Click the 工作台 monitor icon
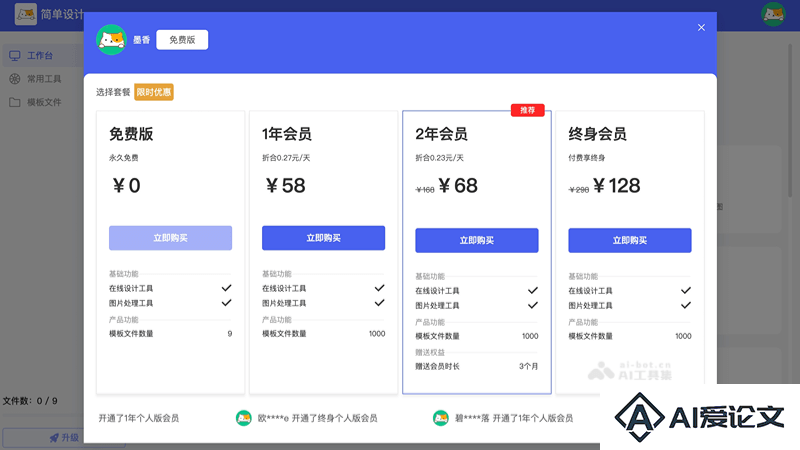The height and width of the screenshot is (450, 800). (15, 56)
